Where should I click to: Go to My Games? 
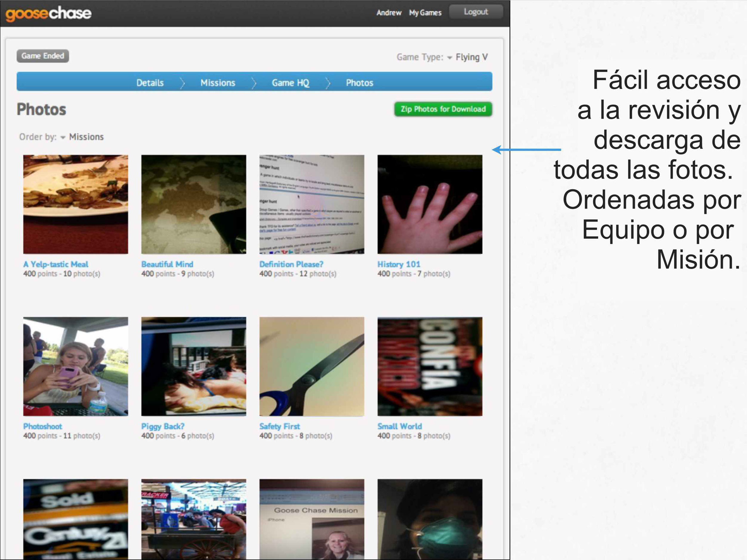click(x=425, y=13)
